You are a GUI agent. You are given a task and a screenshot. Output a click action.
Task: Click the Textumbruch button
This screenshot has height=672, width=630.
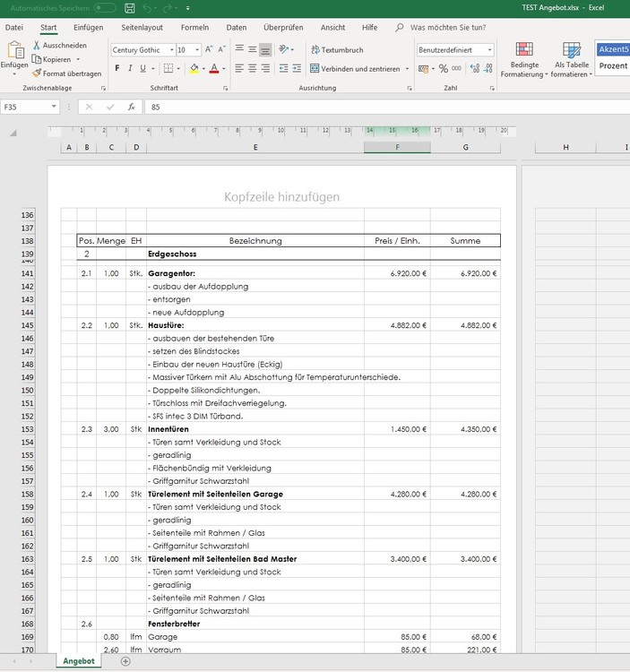click(x=337, y=50)
